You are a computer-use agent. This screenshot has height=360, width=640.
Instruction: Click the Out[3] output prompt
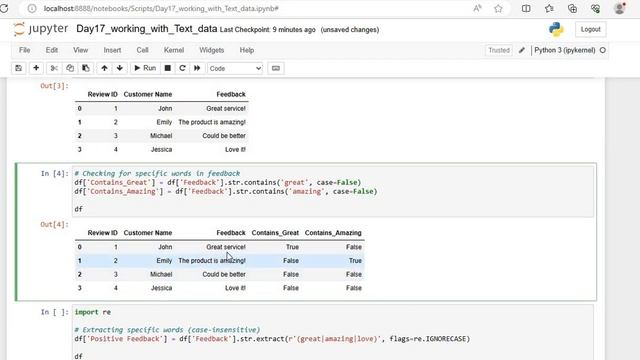(x=54, y=86)
